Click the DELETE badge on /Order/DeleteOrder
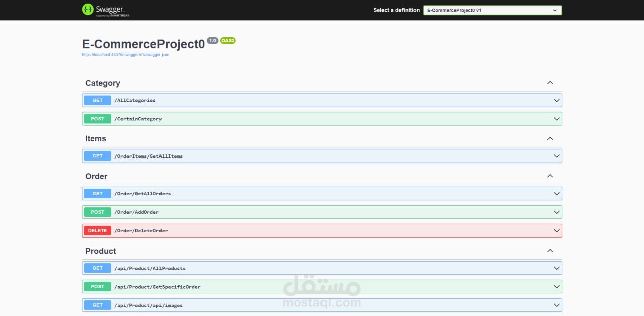The width and height of the screenshot is (644, 316). tap(97, 230)
